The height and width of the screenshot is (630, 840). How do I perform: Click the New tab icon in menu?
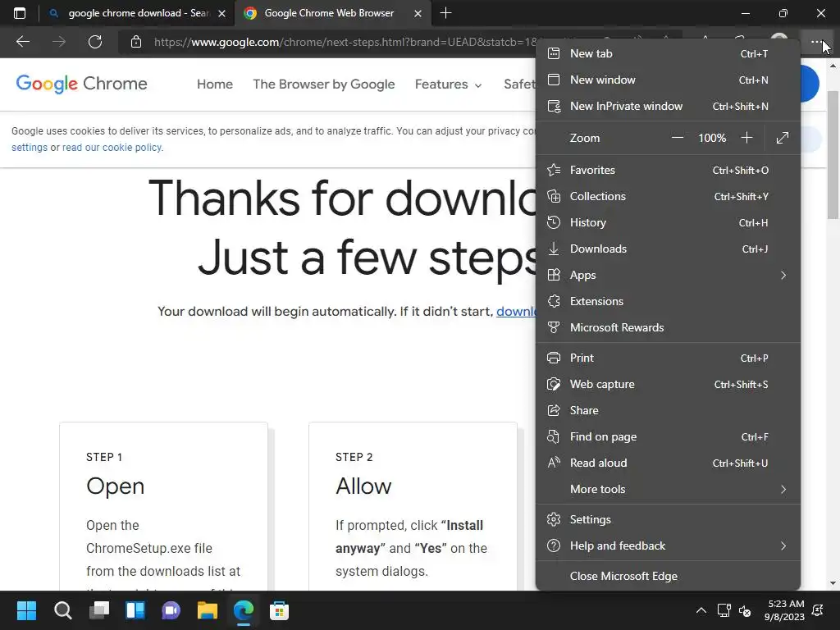[x=554, y=53]
